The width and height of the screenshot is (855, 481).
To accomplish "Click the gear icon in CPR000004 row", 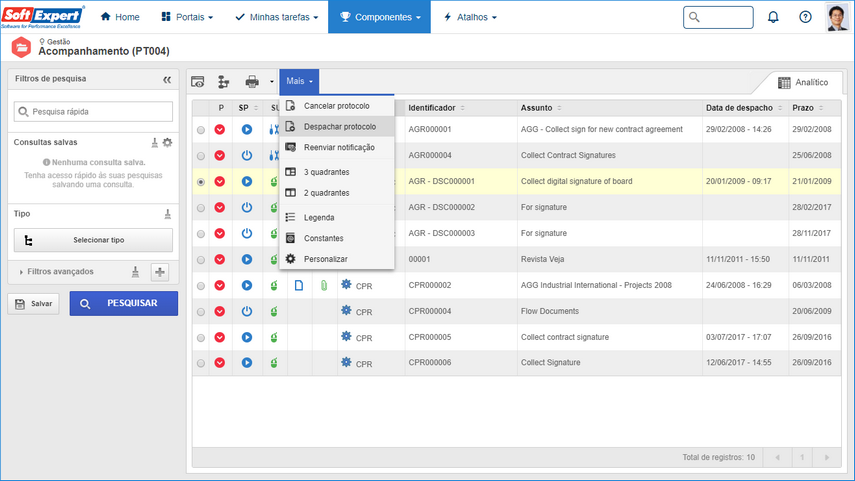I will 346,310.
